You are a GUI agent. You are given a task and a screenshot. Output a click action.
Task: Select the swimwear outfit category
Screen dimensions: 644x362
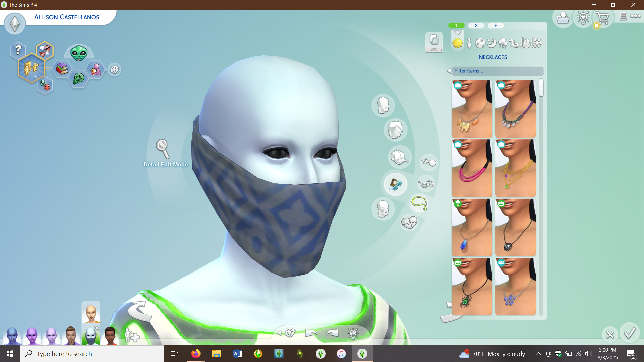[x=514, y=43]
